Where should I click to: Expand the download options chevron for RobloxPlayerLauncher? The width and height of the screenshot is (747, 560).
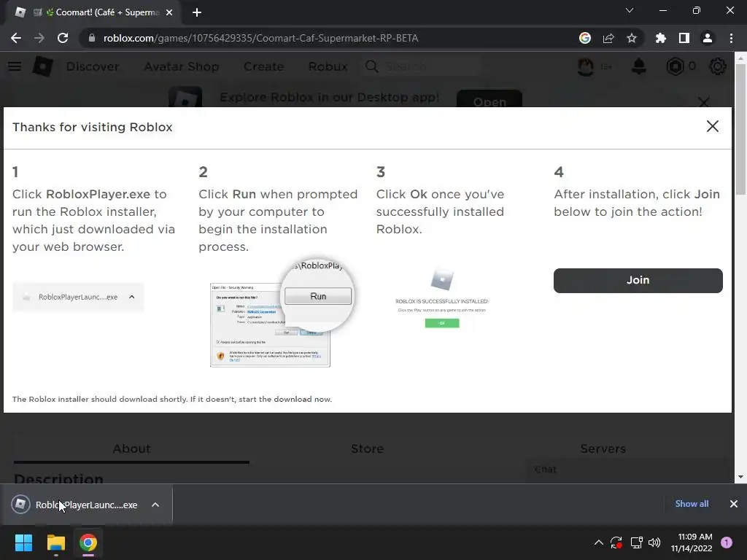tap(155, 505)
